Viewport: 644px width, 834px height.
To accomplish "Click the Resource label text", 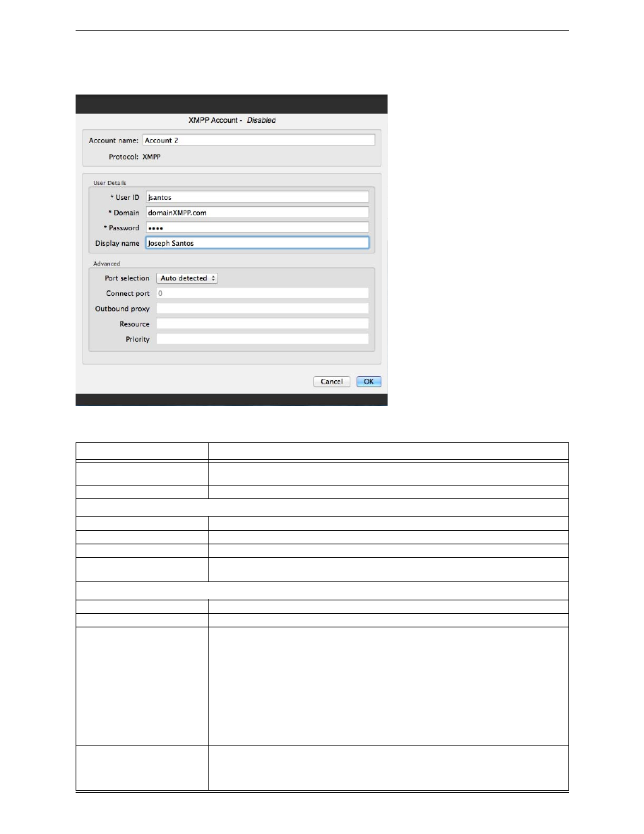I will [134, 324].
